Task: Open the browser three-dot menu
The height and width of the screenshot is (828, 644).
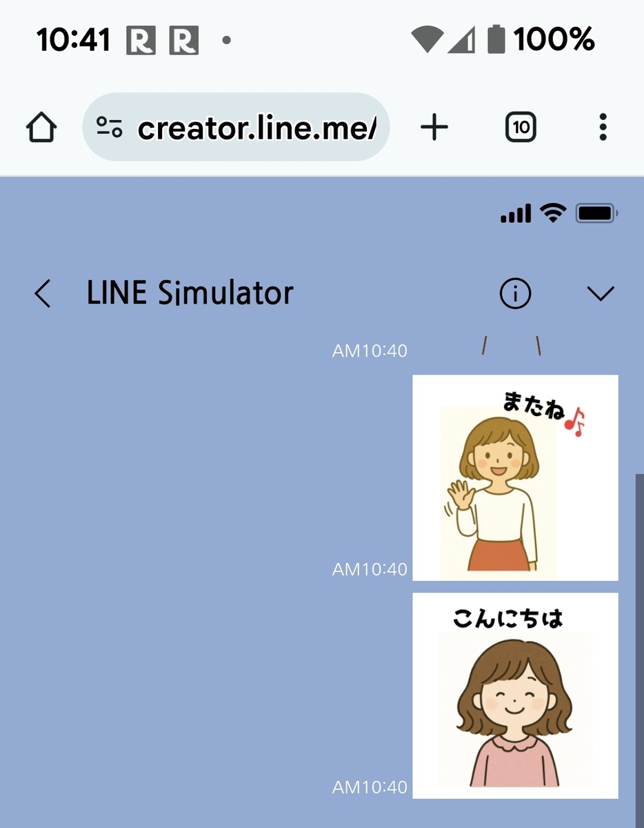Action: click(x=603, y=128)
